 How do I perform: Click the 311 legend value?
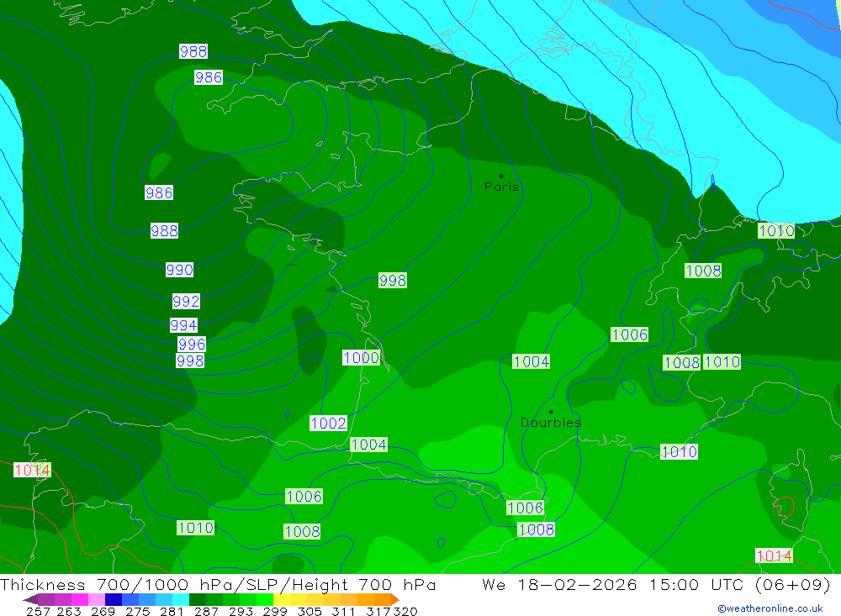click(343, 612)
